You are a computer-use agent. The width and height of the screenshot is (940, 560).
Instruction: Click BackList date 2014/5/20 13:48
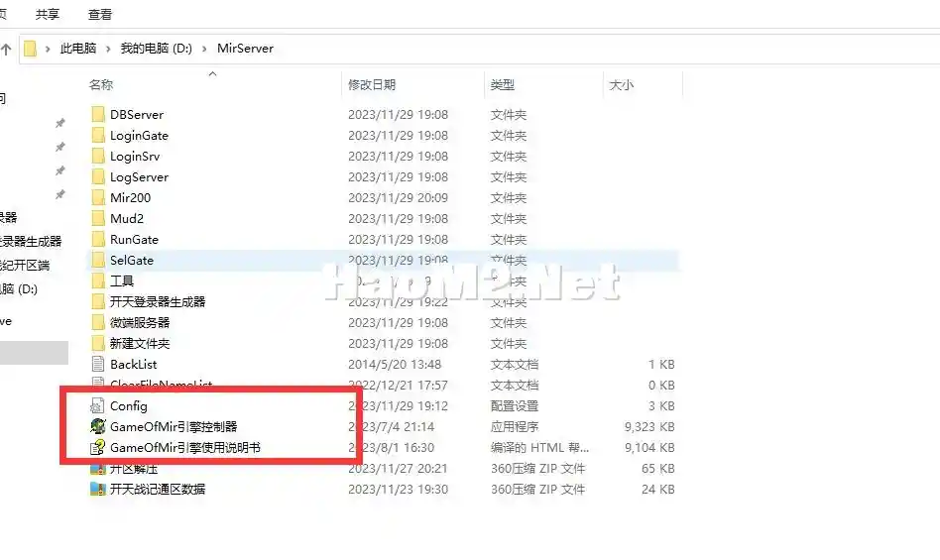395,364
